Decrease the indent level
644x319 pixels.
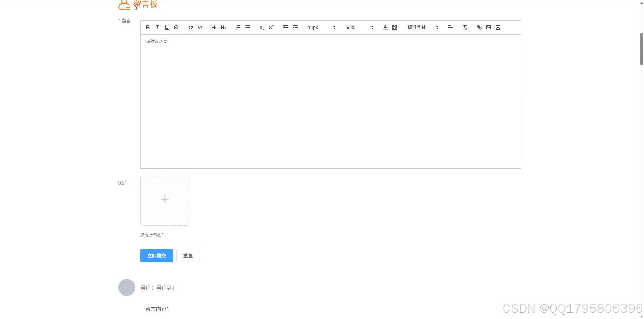tap(285, 27)
